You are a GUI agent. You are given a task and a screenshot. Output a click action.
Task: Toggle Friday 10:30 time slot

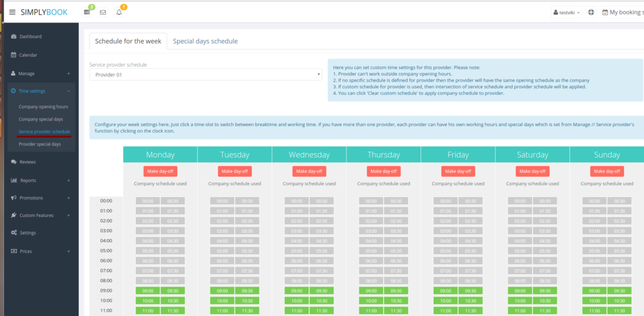tap(469, 301)
